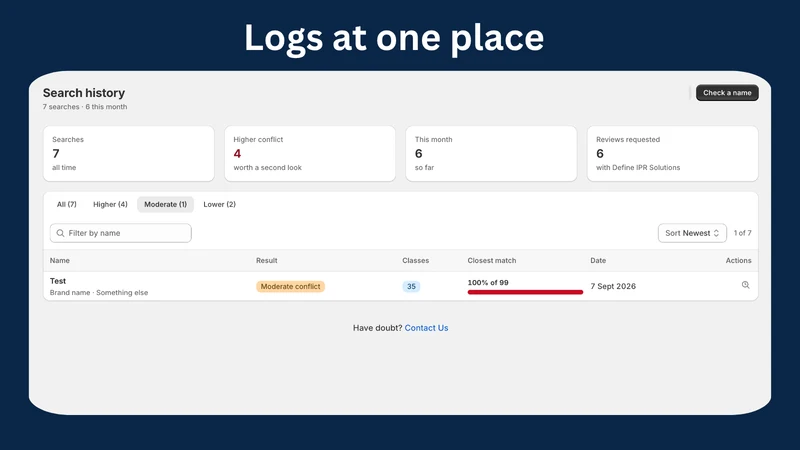Click the 7 Sept 2026 date cell
This screenshot has height=450, width=800.
coord(613,286)
